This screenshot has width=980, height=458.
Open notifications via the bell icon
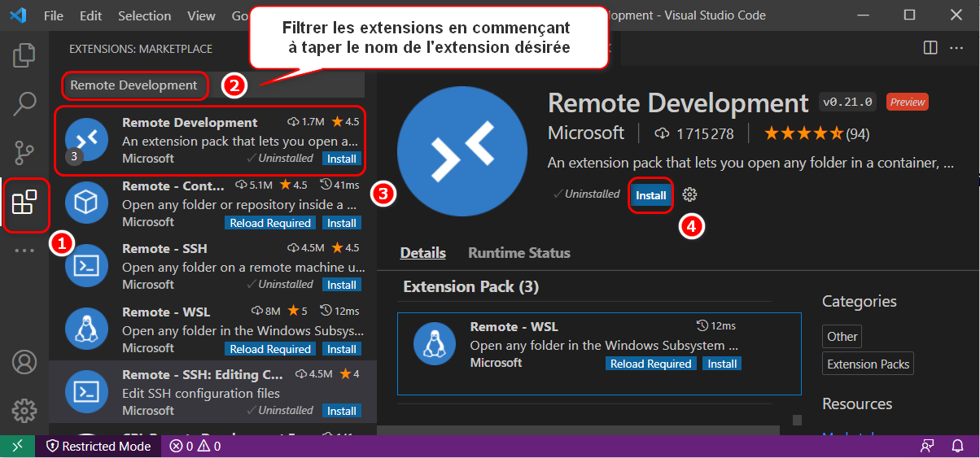click(x=957, y=446)
